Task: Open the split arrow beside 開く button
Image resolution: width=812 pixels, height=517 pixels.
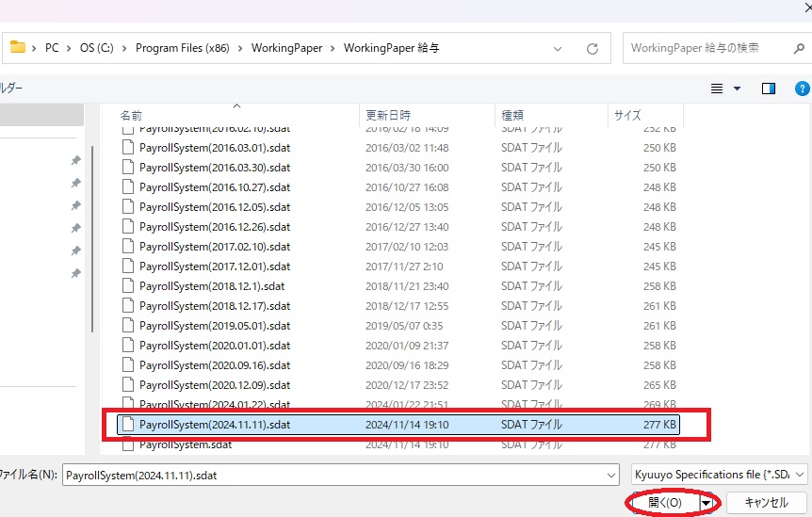Action: (x=705, y=503)
